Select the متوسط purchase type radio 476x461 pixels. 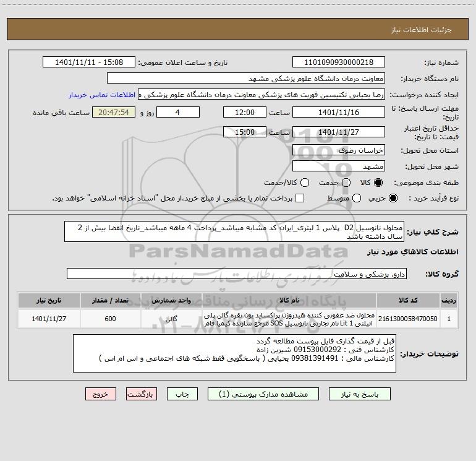357,199
